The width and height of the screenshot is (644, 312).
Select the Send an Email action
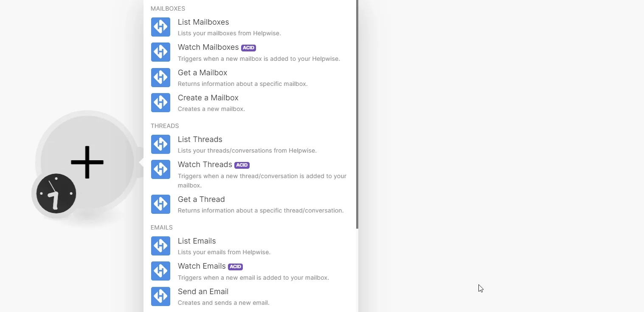click(x=250, y=297)
